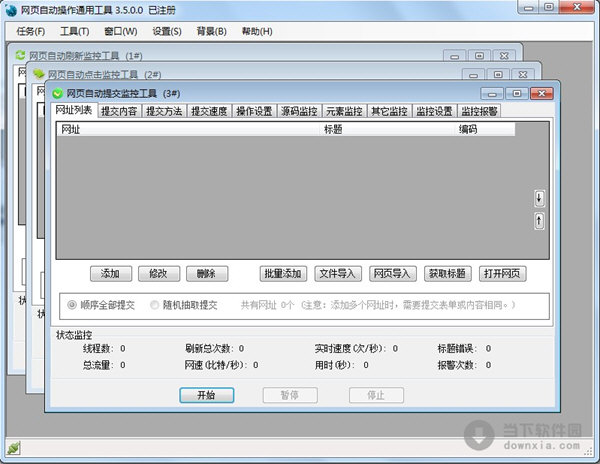Close the 网页自动点击监控工具 (2#) window

(523, 75)
